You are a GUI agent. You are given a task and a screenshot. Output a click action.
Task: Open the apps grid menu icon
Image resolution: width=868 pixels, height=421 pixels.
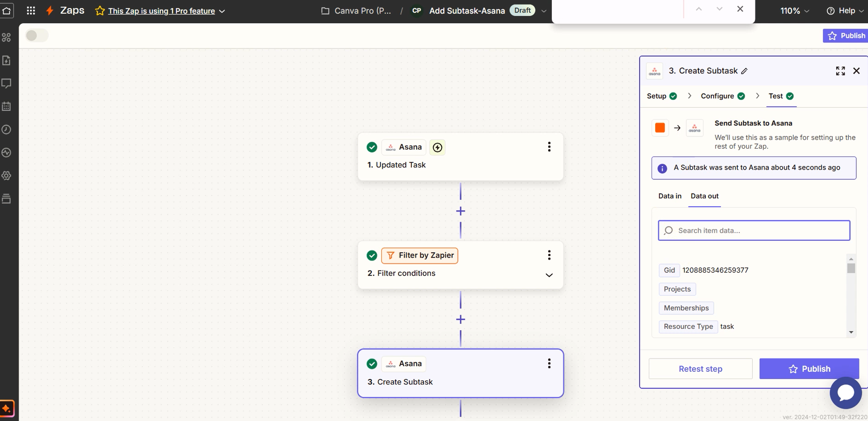click(31, 10)
